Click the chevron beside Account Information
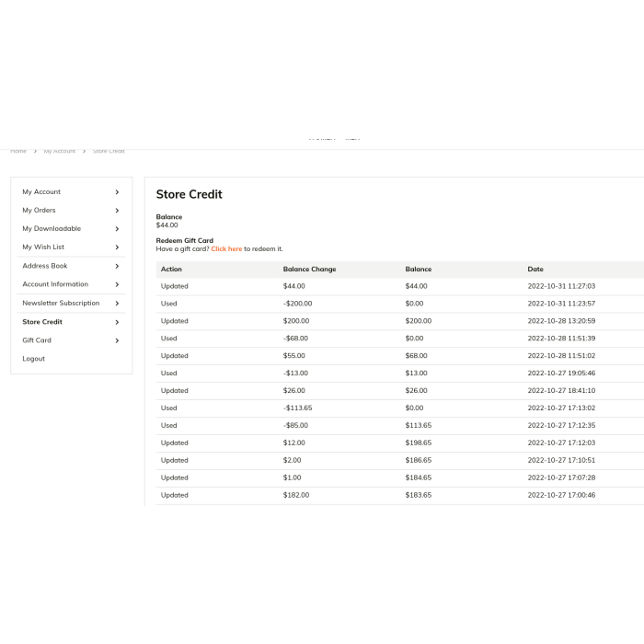This screenshot has height=644, width=644. (x=117, y=284)
